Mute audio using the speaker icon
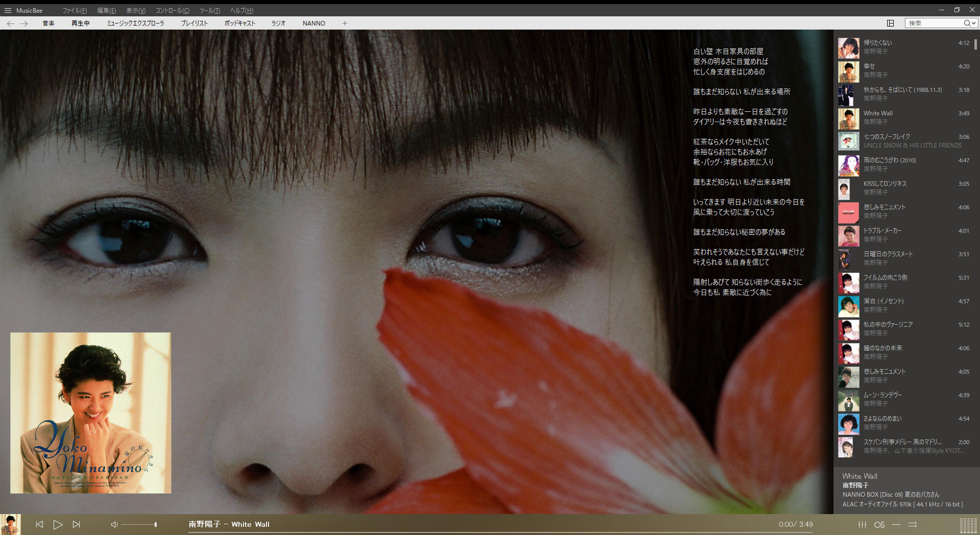The height and width of the screenshot is (535, 980). [x=114, y=524]
